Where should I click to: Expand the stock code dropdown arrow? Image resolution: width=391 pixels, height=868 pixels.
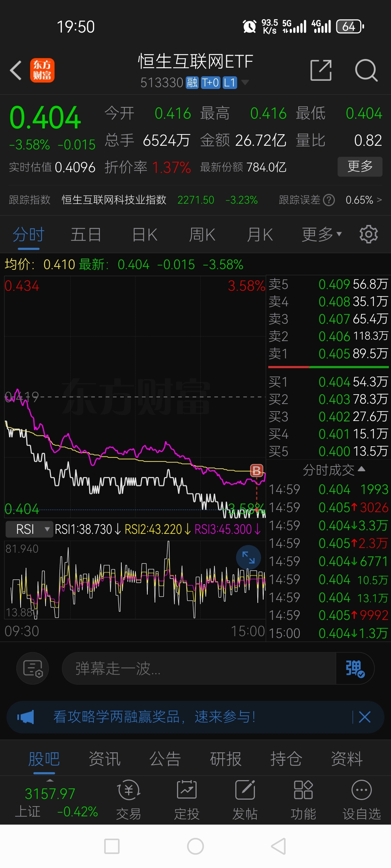[x=245, y=82]
